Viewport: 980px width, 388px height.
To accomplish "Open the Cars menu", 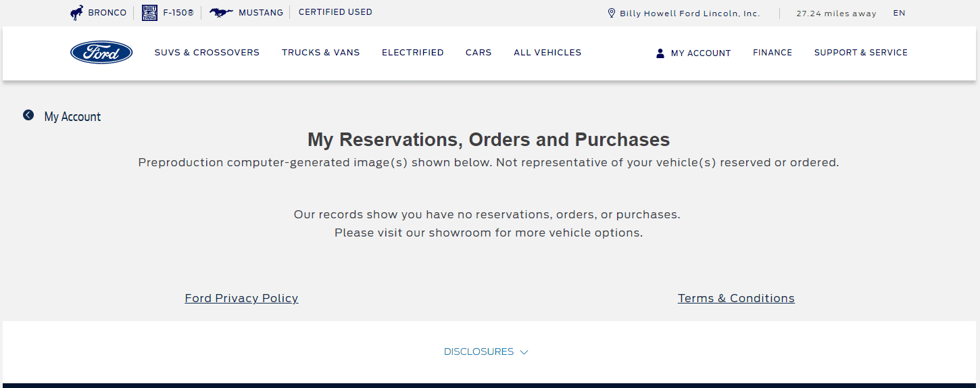I will [x=479, y=52].
